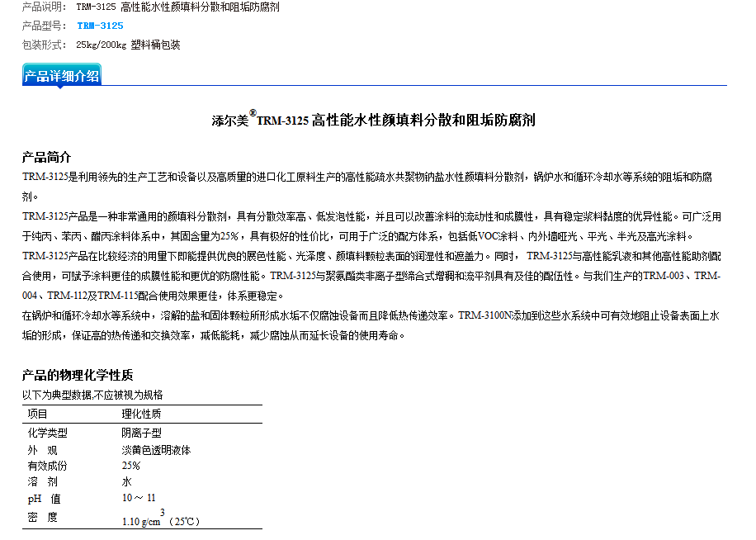Click the 项目 table column header
This screenshot has width=756, height=540.
tap(38, 414)
